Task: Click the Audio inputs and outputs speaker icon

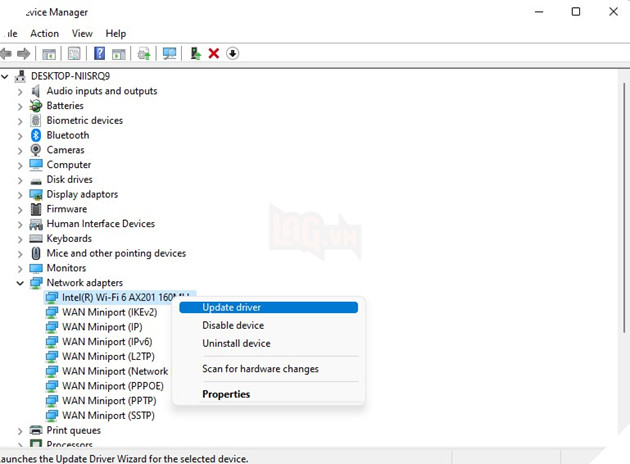Action: point(36,91)
